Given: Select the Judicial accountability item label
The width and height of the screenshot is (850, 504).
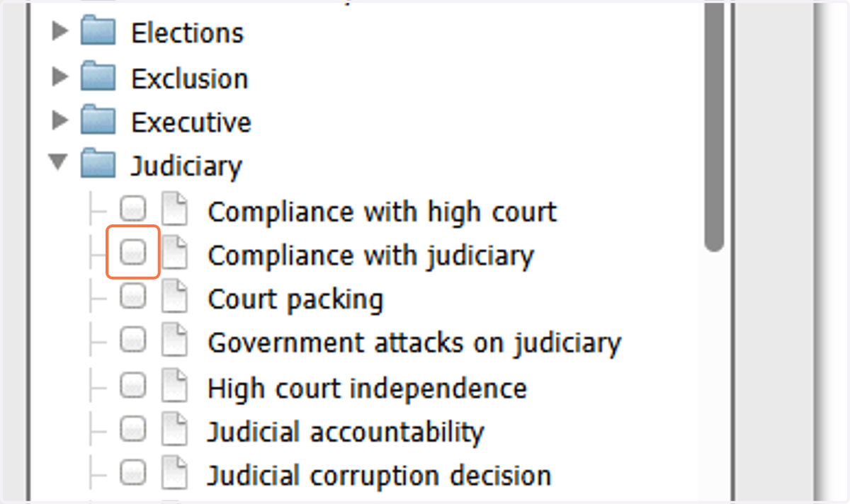Looking at the screenshot, I should tap(346, 431).
